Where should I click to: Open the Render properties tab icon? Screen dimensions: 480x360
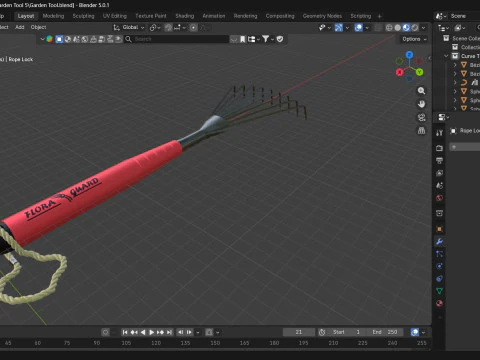pyautogui.click(x=439, y=148)
